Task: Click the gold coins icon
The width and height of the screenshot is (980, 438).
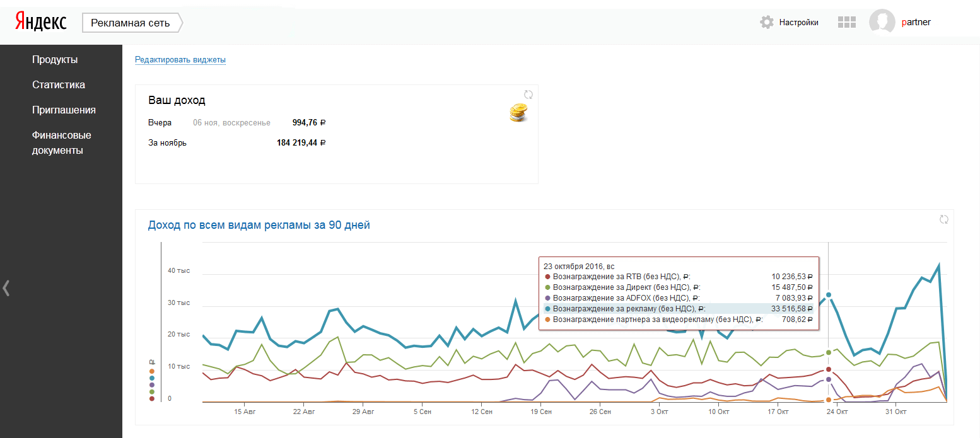Action: (518, 113)
